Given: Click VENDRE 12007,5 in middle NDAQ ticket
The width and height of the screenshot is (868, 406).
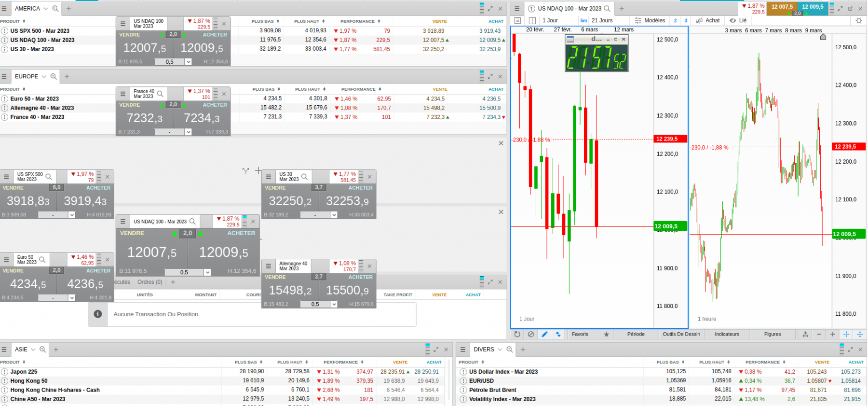Looking at the screenshot, I should pos(152,252).
